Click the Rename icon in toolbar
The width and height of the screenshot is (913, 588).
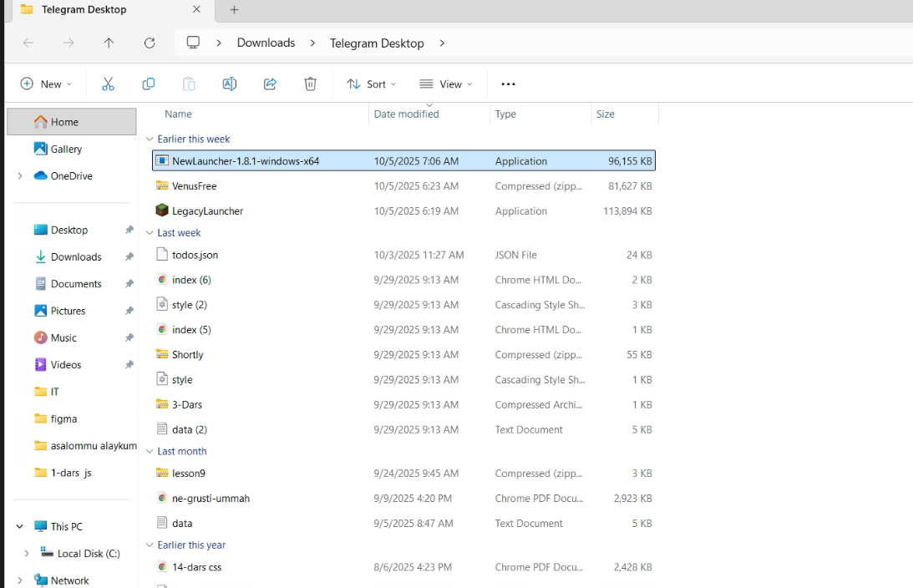[229, 84]
